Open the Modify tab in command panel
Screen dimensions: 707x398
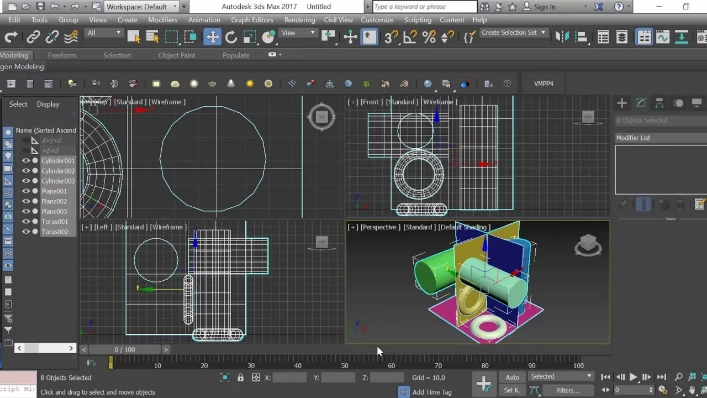point(641,103)
